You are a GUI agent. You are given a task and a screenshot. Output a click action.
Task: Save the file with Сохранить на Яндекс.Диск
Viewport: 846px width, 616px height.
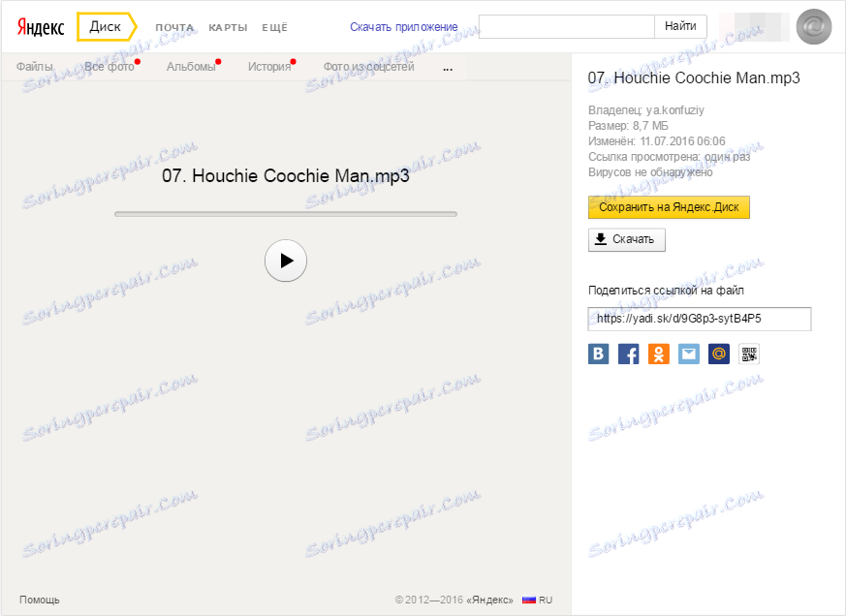point(669,207)
